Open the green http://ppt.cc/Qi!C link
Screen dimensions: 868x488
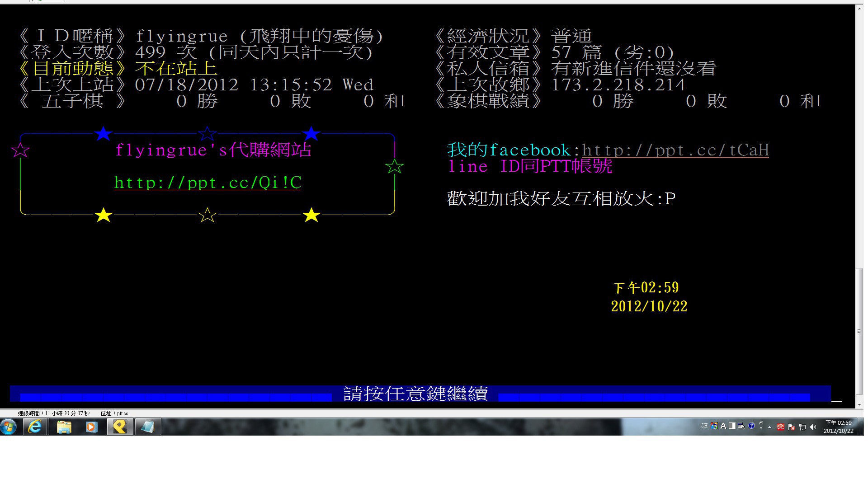(208, 183)
